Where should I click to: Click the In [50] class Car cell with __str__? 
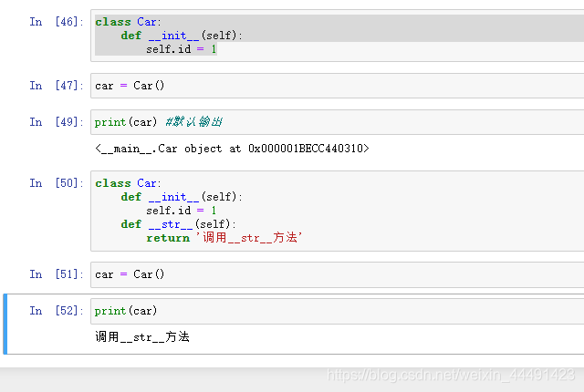337,211
